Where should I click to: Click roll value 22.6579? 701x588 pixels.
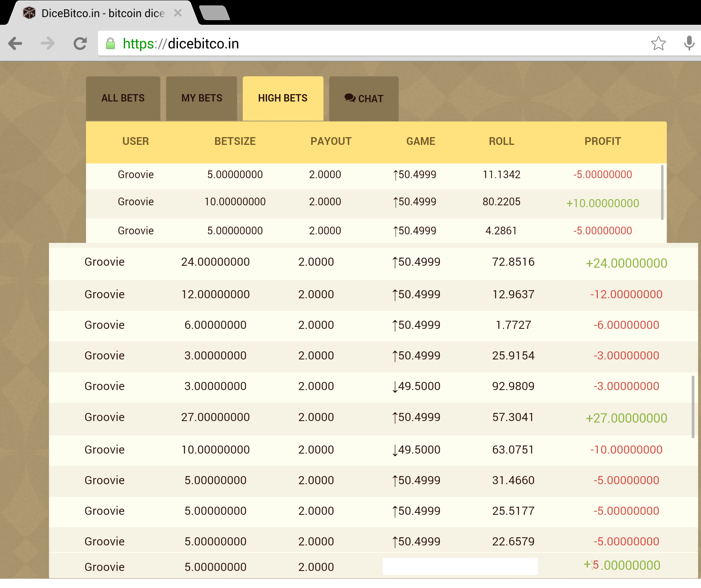coord(513,542)
